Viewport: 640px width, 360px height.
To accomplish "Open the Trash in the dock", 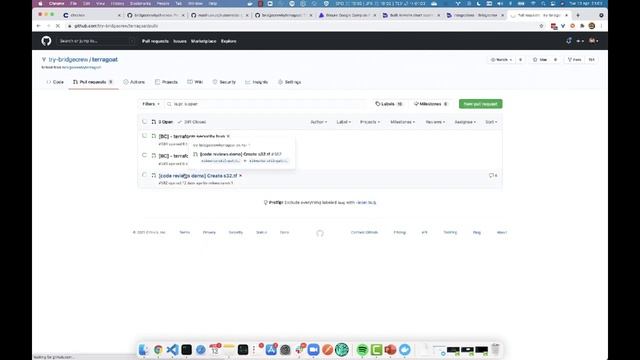I will pos(495,349).
